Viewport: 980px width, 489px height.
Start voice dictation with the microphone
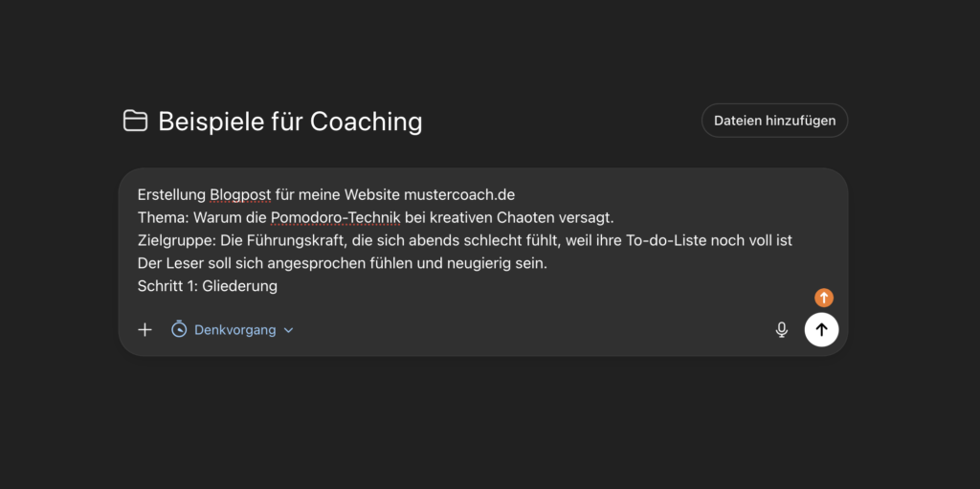click(782, 330)
